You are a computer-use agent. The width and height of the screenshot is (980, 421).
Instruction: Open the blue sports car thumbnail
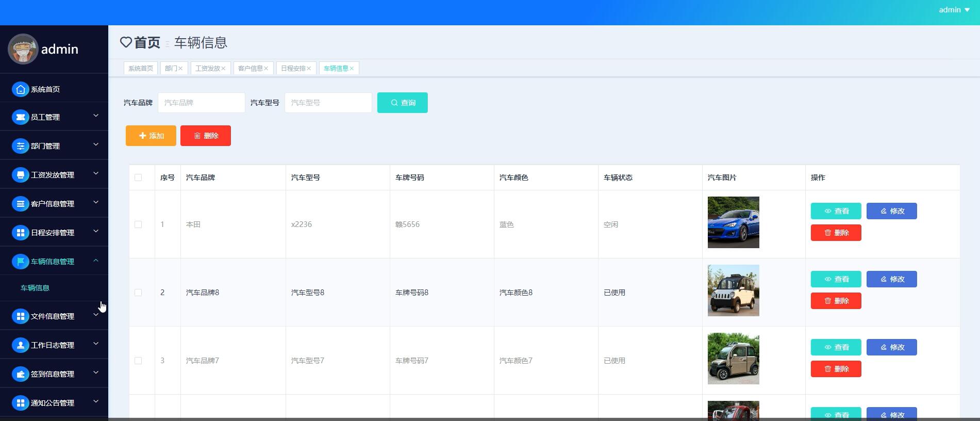tap(734, 222)
